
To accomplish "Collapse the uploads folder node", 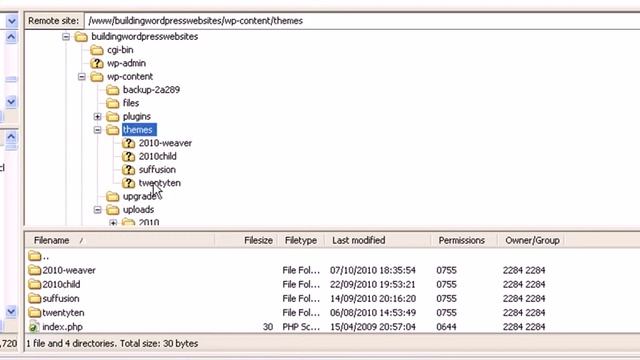I will click(x=97, y=210).
